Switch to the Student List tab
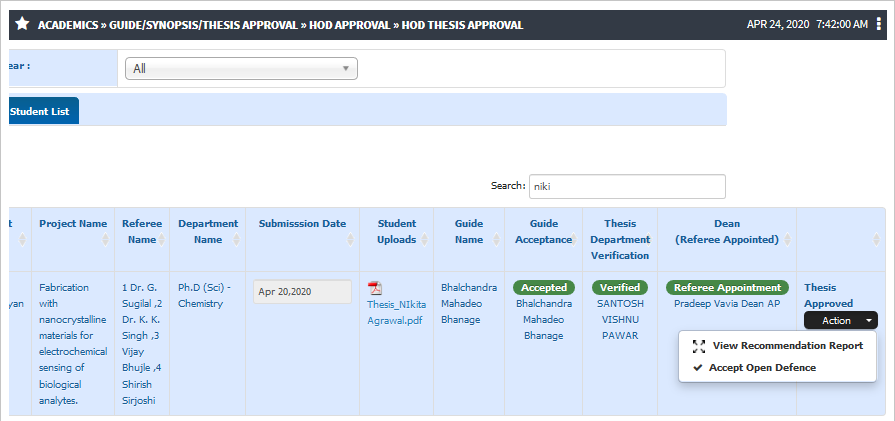 tap(40, 111)
